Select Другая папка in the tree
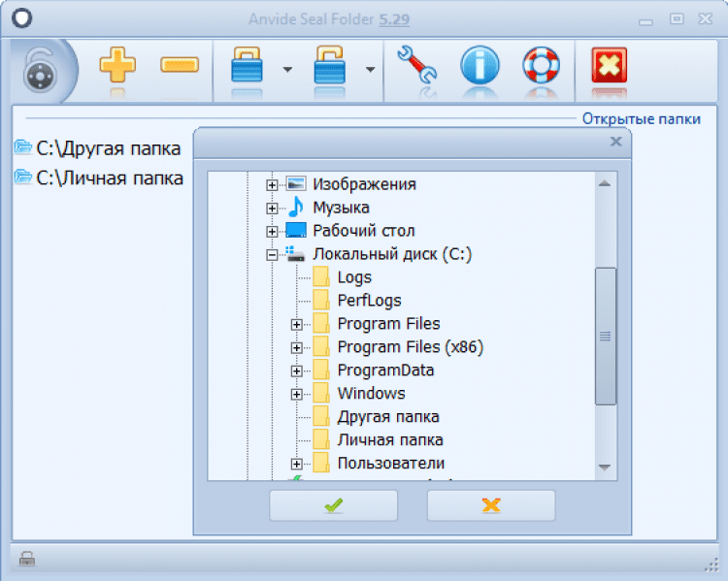 pos(388,417)
